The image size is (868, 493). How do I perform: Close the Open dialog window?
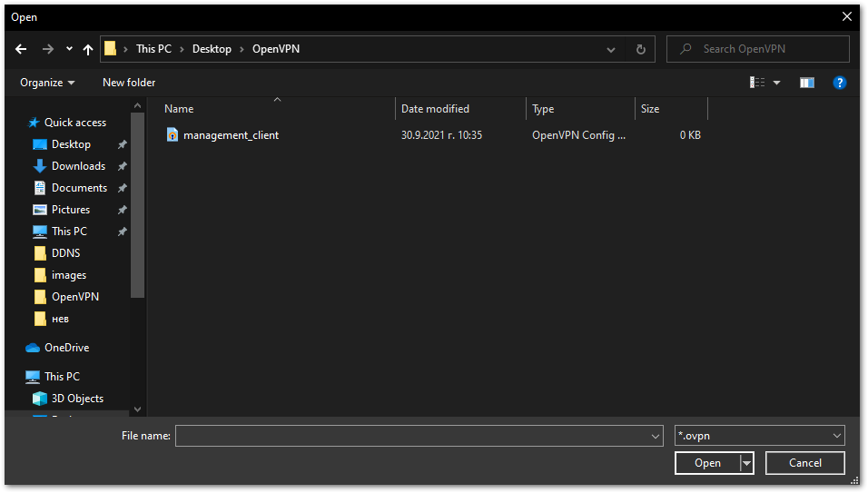point(846,16)
